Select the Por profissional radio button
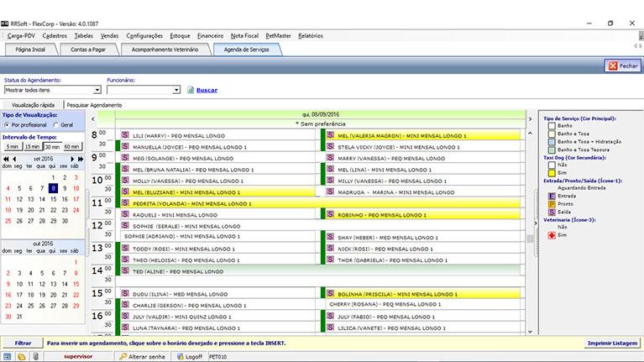The width and height of the screenshot is (644, 362). pos(7,124)
